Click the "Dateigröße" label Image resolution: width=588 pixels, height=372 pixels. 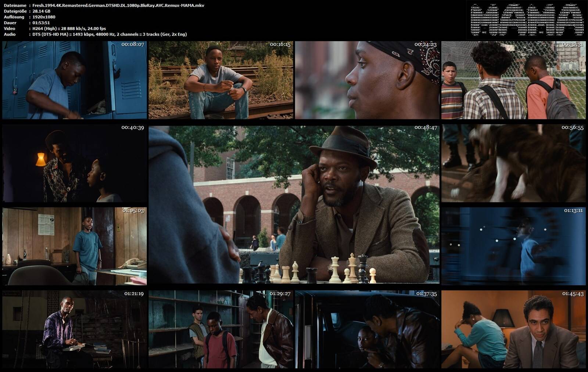15,11
